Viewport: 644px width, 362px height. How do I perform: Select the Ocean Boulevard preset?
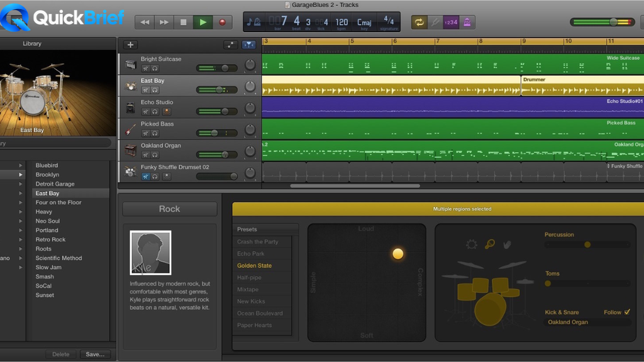260,313
